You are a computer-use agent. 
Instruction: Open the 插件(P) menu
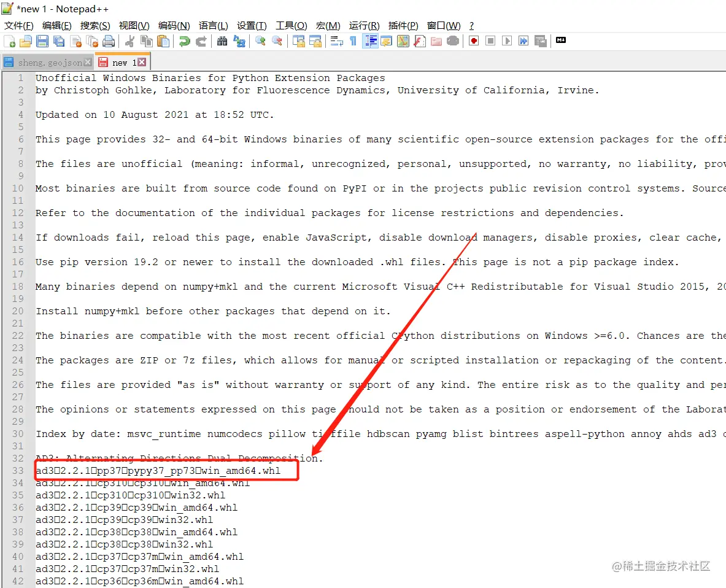[x=403, y=25]
